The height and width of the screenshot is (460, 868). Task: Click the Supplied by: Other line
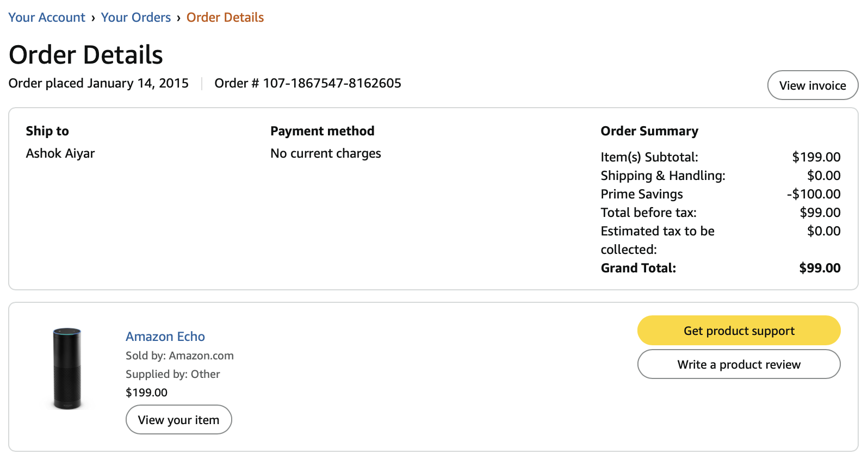173,374
